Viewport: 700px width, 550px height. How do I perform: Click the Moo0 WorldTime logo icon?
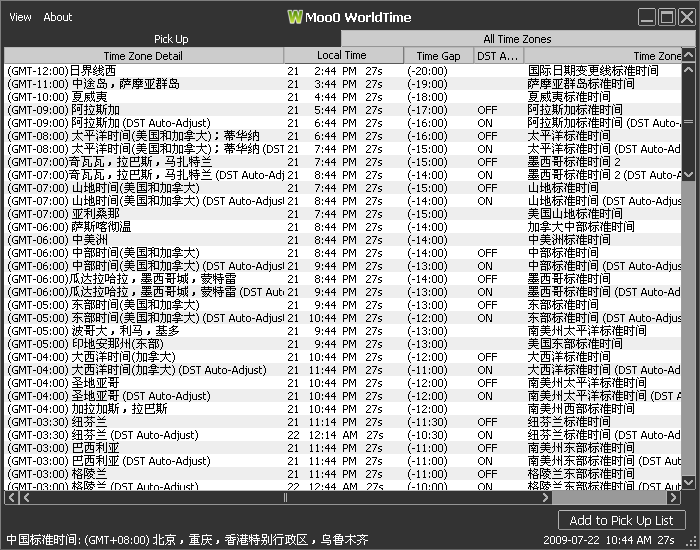point(295,17)
